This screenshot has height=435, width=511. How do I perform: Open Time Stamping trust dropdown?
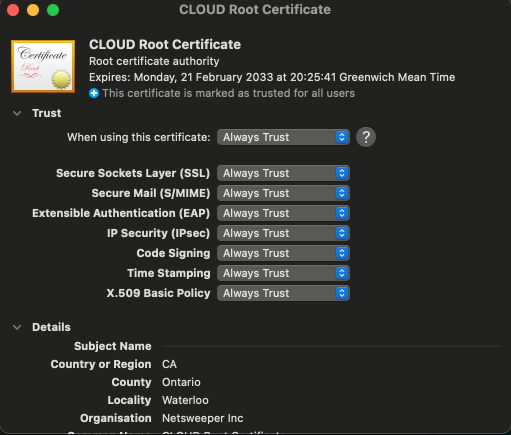(x=283, y=273)
